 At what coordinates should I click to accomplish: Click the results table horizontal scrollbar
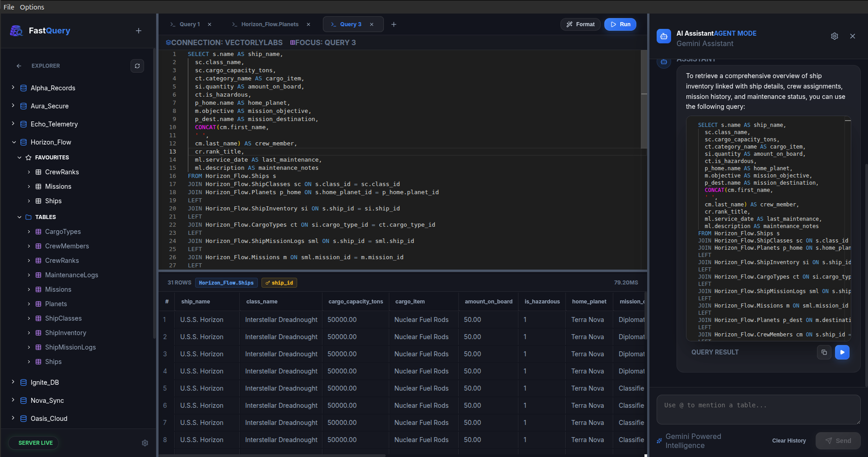pos(272,455)
